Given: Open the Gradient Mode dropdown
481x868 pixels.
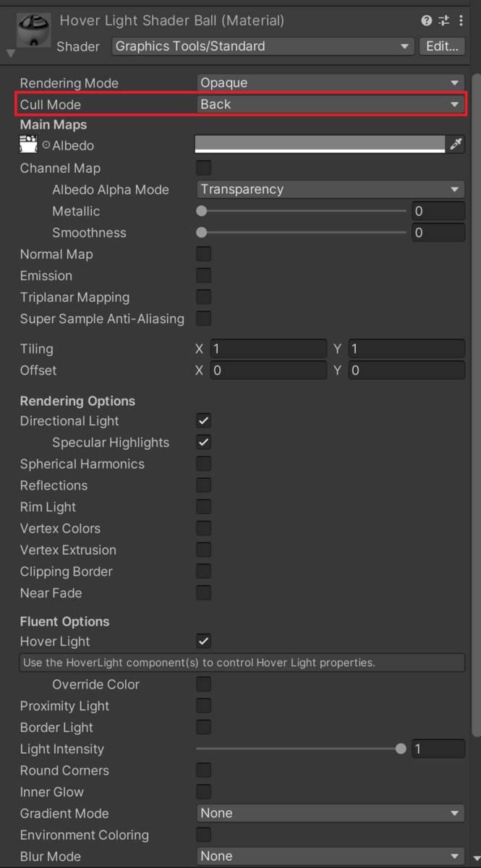Looking at the screenshot, I should click(330, 813).
